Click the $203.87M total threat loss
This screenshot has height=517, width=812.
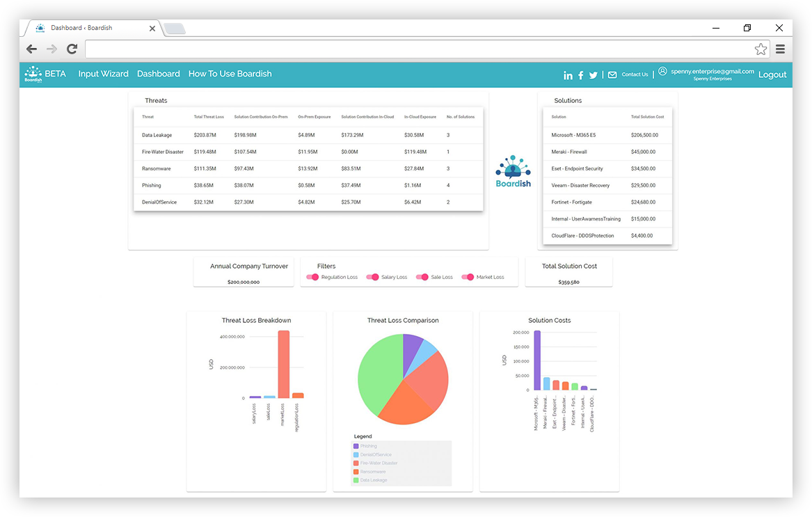pos(205,135)
